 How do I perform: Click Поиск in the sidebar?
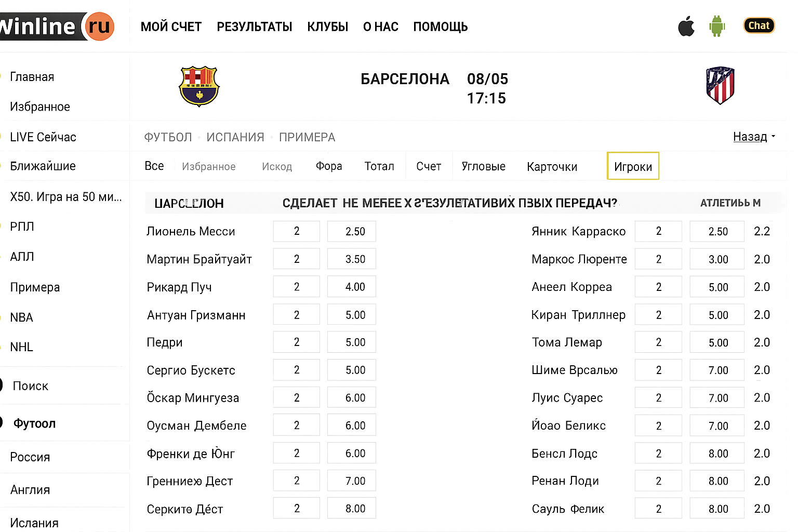point(30,386)
